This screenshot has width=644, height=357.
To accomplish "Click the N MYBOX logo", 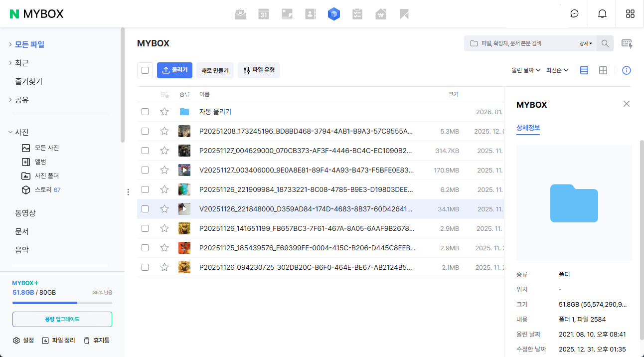I will click(37, 14).
